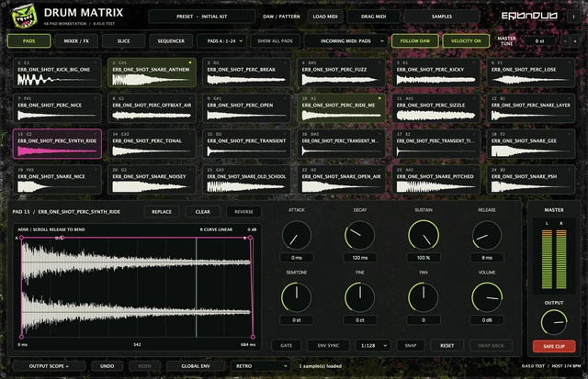Click the DRAG MIDI button
The image size is (588, 379).
tap(373, 17)
